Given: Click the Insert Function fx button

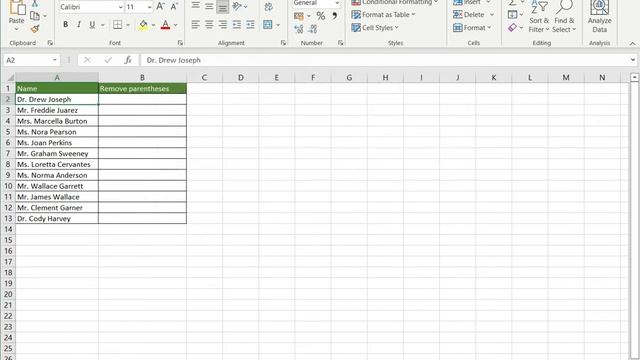Looking at the screenshot, I should [x=128, y=60].
